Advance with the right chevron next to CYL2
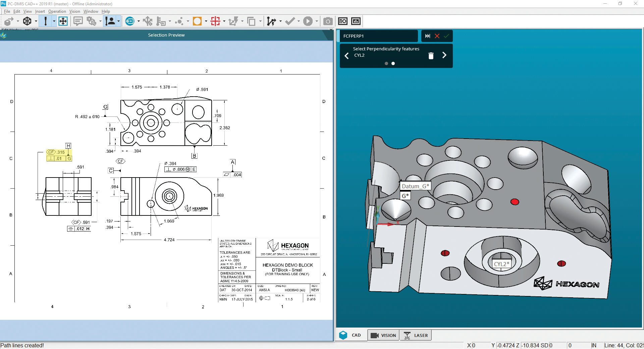Image resolution: width=644 pixels, height=349 pixels. pos(444,55)
